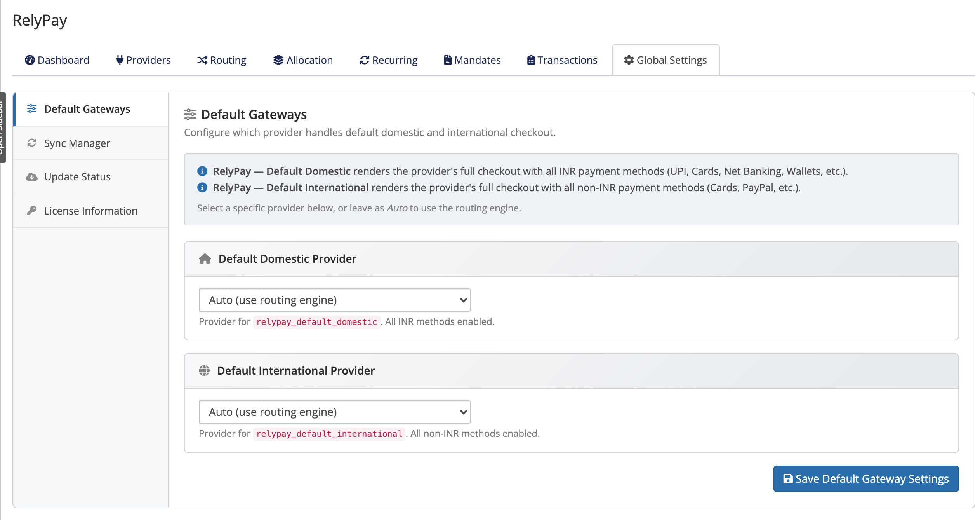Click 'All INR methods enabled.' text
Screen dimensions: 980x520
(440, 321)
